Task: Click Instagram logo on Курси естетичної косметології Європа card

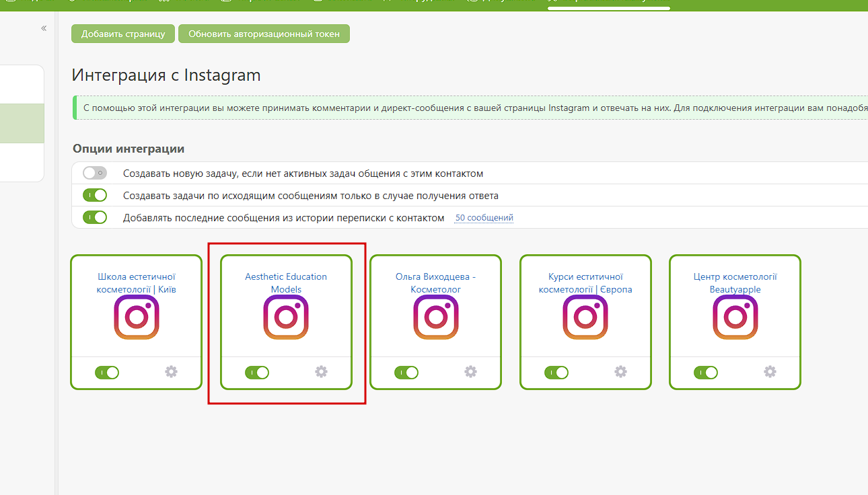Action: [585, 317]
